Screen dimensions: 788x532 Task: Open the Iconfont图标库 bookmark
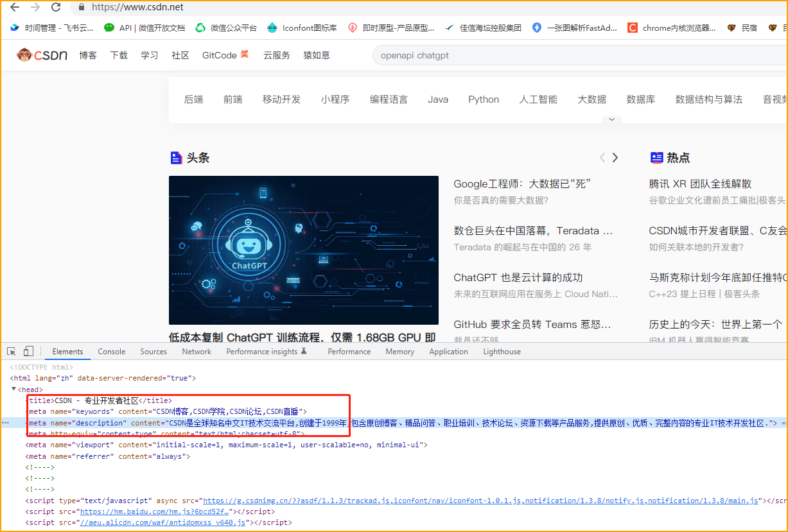click(302, 28)
